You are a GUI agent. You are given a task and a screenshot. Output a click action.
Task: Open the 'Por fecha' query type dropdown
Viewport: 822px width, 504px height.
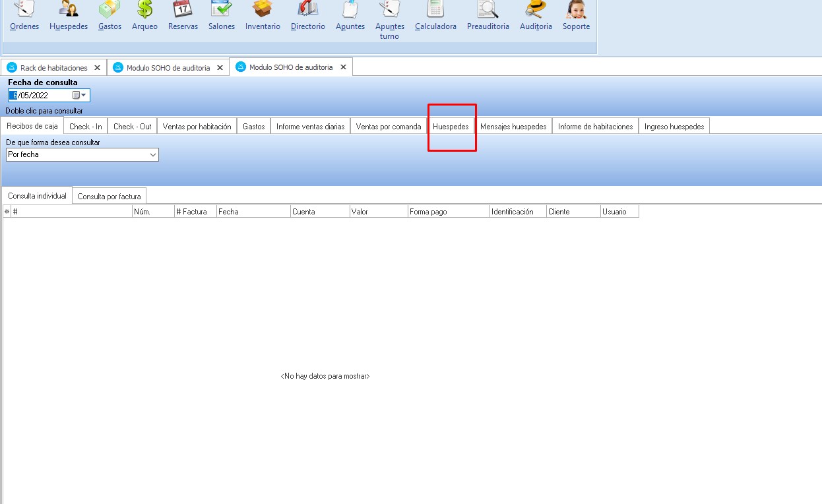153,155
